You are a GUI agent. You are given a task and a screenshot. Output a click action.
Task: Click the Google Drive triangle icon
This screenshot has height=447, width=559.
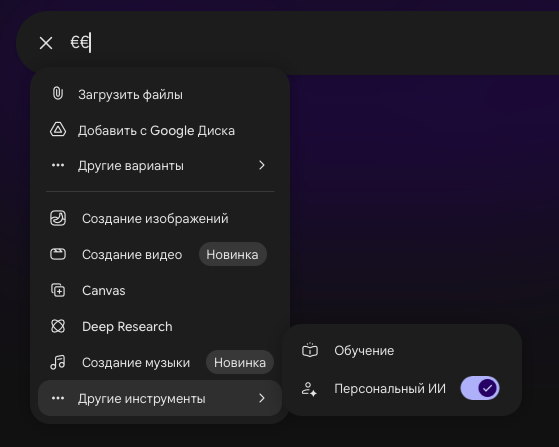tap(58, 130)
